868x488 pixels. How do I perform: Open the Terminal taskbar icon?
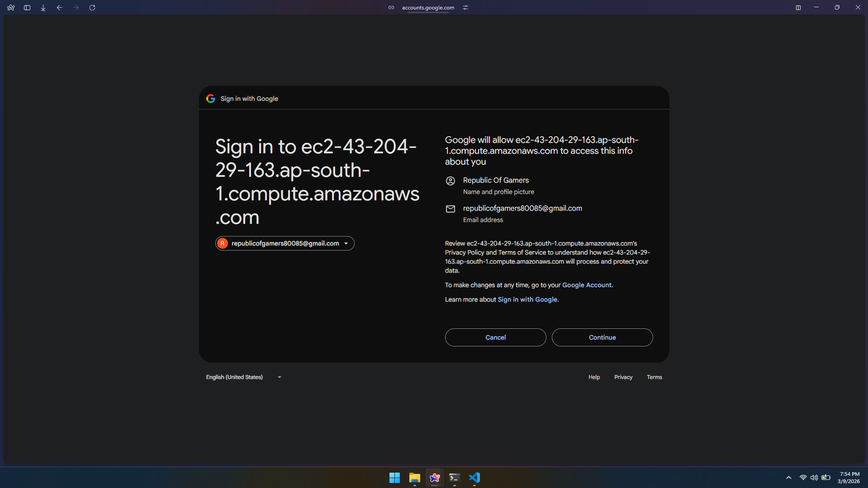pyautogui.click(x=454, y=478)
